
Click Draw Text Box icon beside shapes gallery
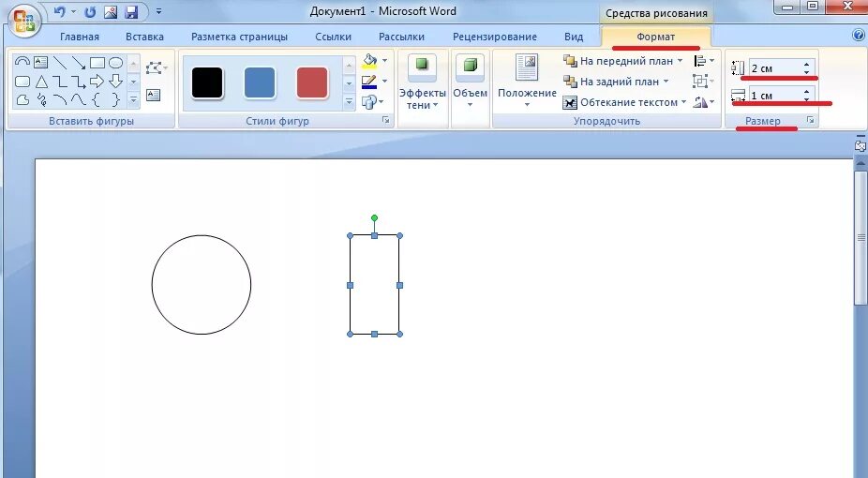154,96
